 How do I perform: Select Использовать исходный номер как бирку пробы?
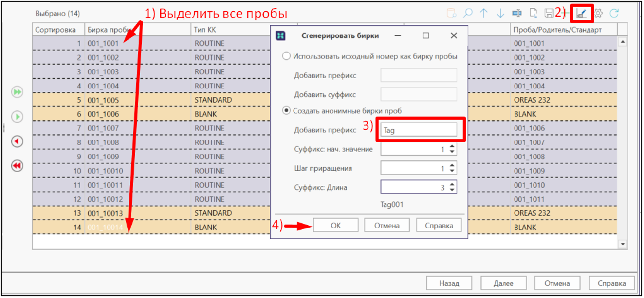(286, 55)
